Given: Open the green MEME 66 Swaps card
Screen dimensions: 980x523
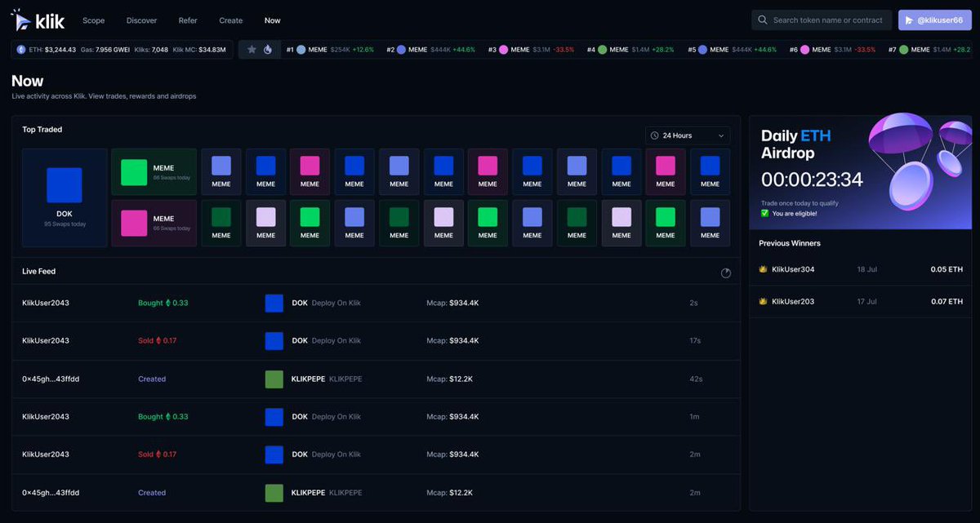Looking at the screenshot, I should [x=154, y=172].
